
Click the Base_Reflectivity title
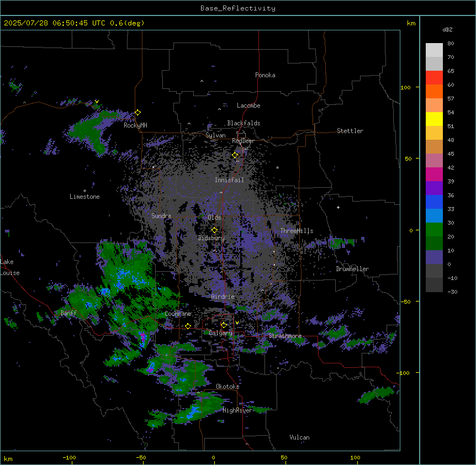238,8
